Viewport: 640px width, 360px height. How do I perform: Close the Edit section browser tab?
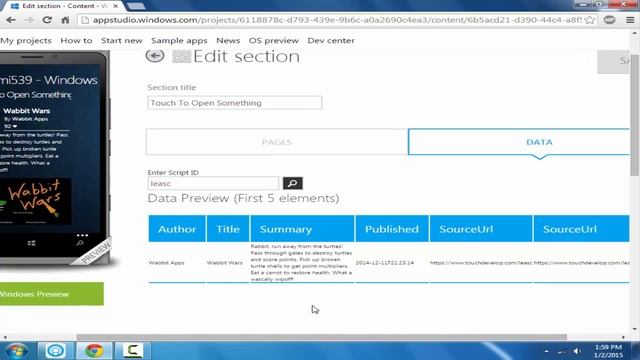point(115,6)
